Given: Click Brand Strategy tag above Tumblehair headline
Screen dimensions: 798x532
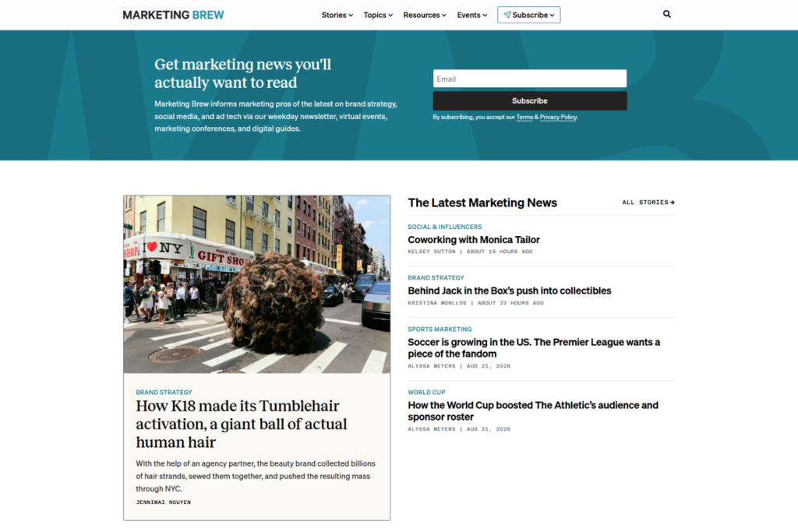Looking at the screenshot, I should pyautogui.click(x=164, y=392).
